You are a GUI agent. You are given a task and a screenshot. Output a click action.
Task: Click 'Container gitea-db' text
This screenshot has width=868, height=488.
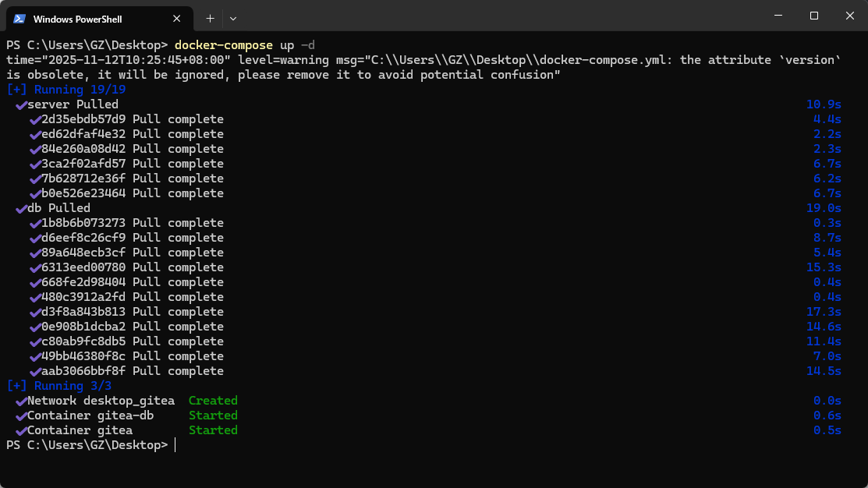pos(90,416)
